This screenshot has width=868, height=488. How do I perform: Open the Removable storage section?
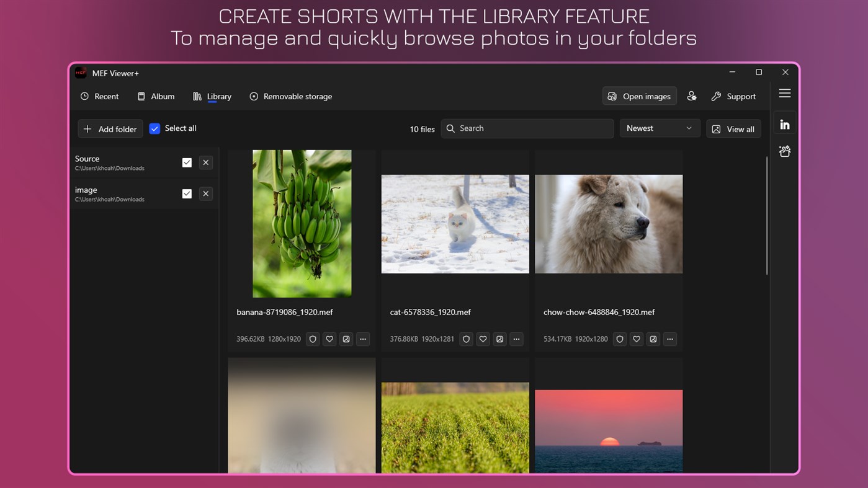tap(290, 96)
